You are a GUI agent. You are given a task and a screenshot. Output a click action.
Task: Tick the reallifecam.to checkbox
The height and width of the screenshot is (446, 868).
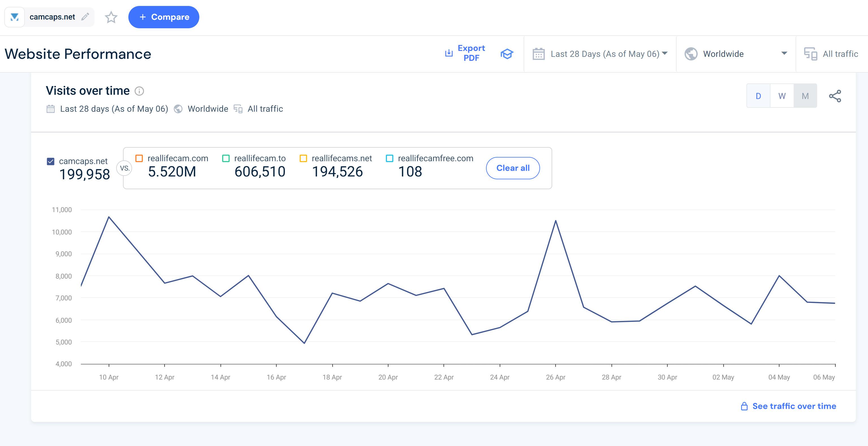pyautogui.click(x=226, y=158)
